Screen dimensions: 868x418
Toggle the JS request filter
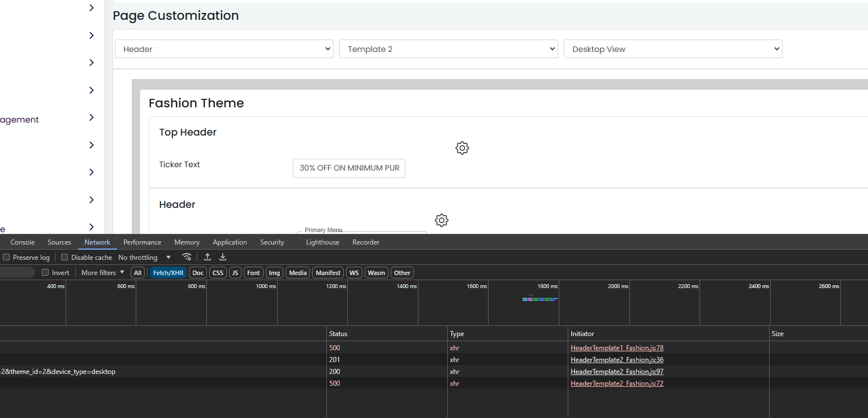(235, 273)
